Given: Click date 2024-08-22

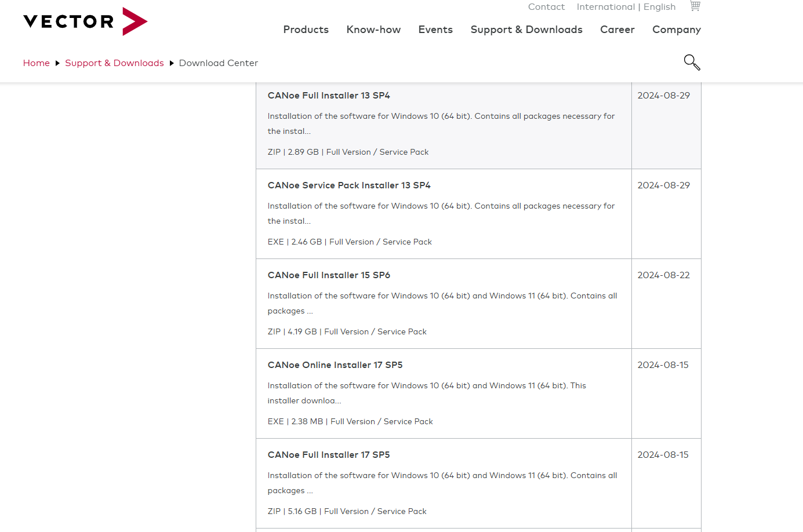Looking at the screenshot, I should point(664,275).
